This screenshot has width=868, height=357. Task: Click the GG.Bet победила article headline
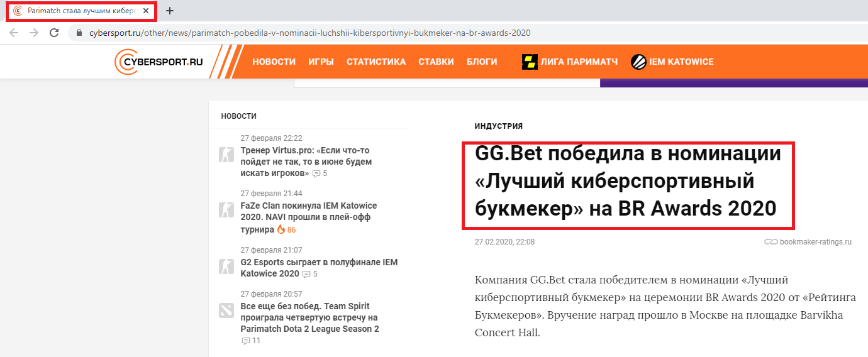[x=628, y=180]
